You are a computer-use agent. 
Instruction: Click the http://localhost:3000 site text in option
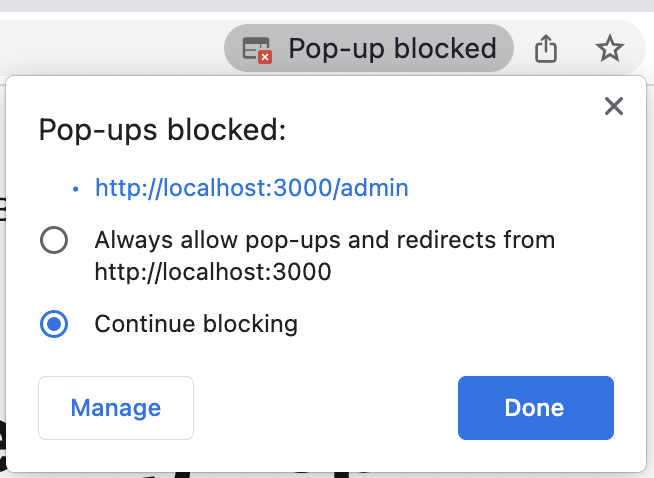[x=213, y=272]
